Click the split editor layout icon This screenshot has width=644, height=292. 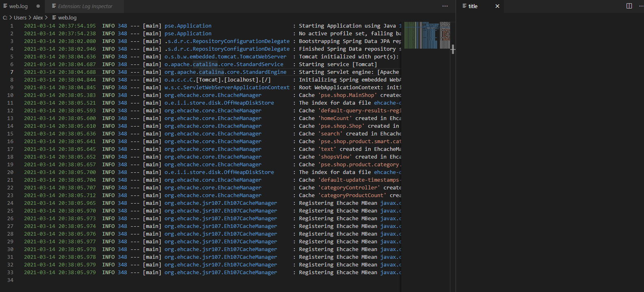pos(629,6)
